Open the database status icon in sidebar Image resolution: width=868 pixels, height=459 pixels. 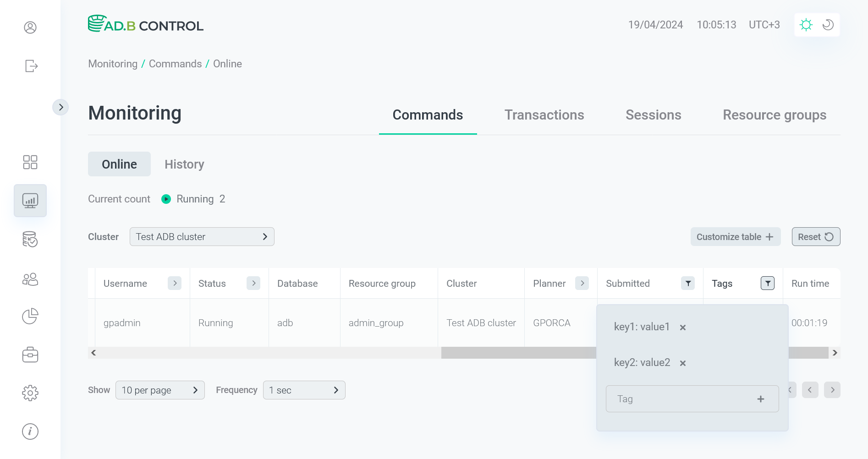(30, 239)
